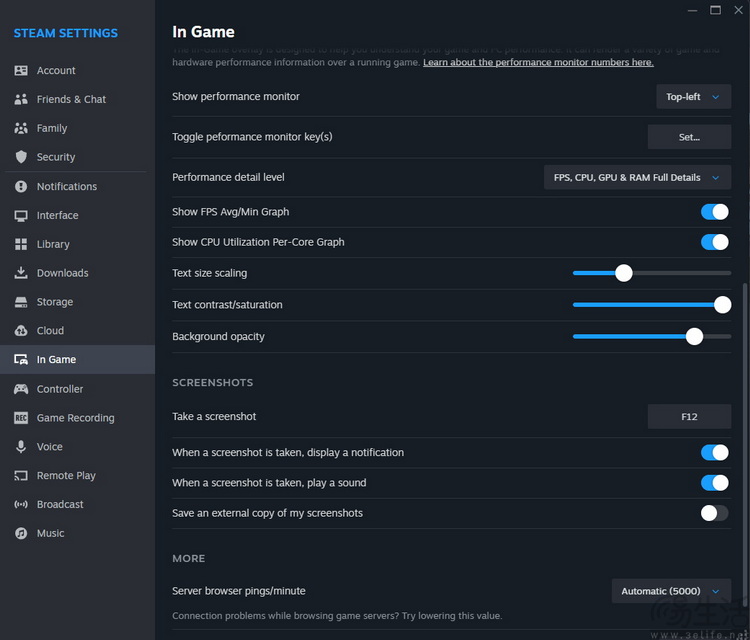Select the Family settings section
This screenshot has width=750, height=640.
click(x=77, y=128)
